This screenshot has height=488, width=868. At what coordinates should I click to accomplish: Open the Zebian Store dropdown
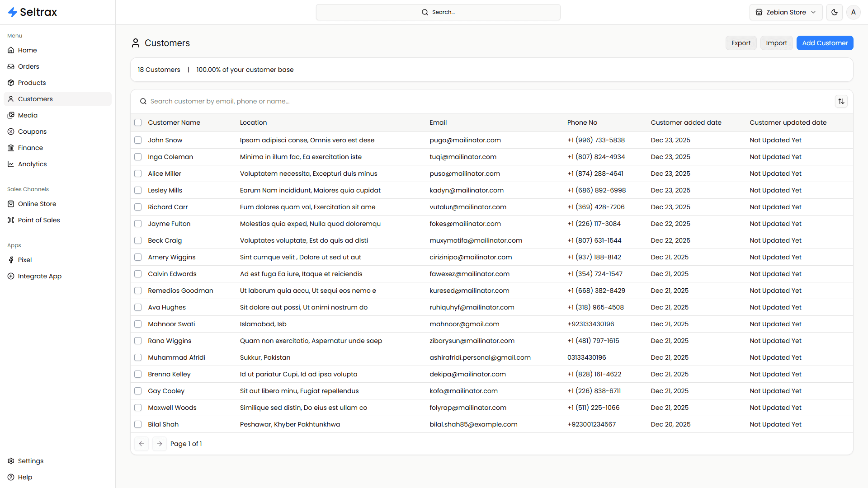[x=786, y=12]
